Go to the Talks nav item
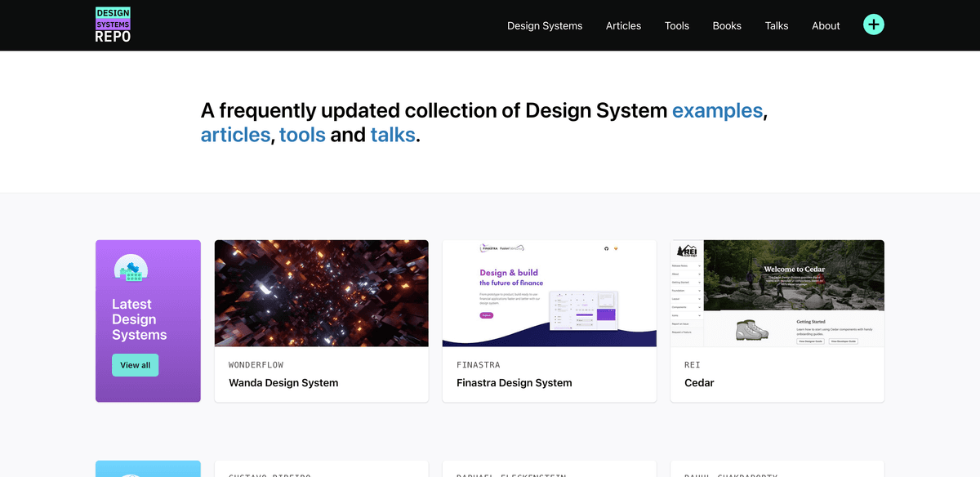This screenshot has height=477, width=980. (x=777, y=25)
